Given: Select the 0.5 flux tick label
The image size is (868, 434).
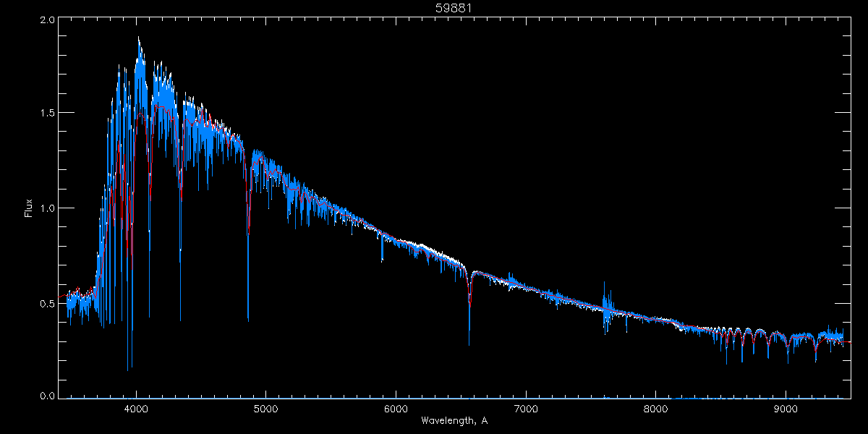Looking at the screenshot, I should [x=46, y=304].
